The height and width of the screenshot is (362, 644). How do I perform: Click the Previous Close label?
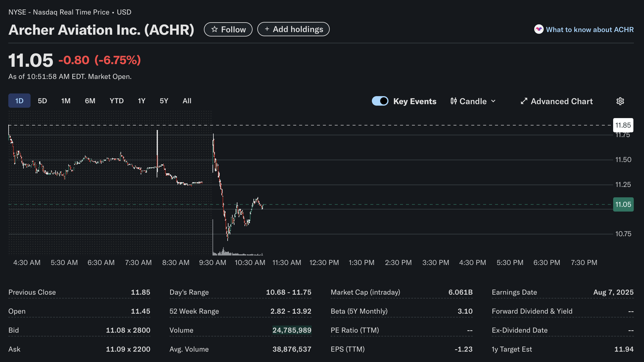pyautogui.click(x=32, y=292)
